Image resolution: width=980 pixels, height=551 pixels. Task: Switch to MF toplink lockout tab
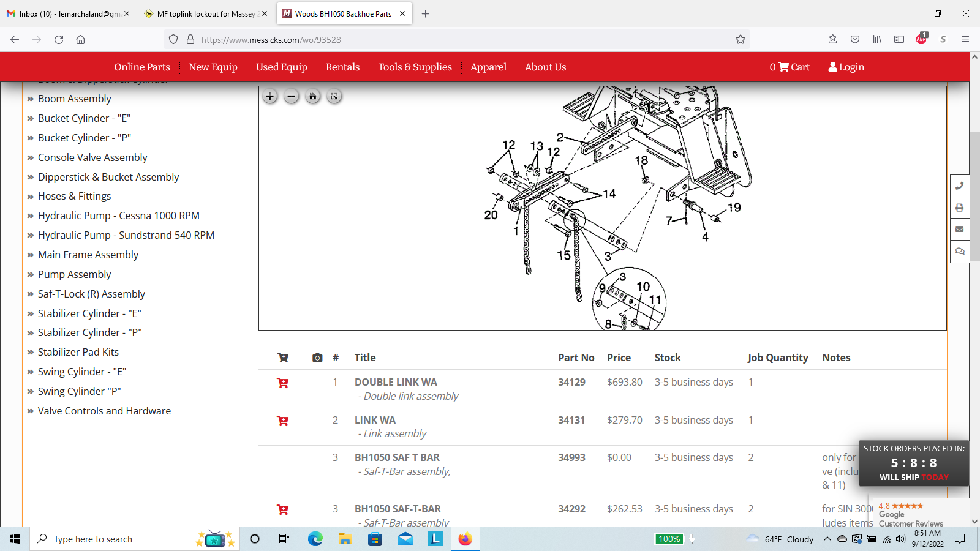[x=205, y=13]
